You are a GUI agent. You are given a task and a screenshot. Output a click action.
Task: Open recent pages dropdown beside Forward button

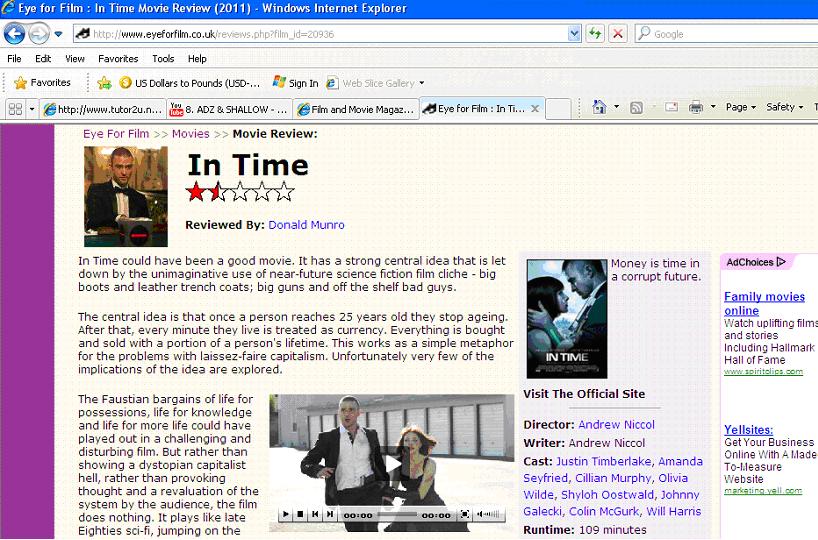pos(58,34)
